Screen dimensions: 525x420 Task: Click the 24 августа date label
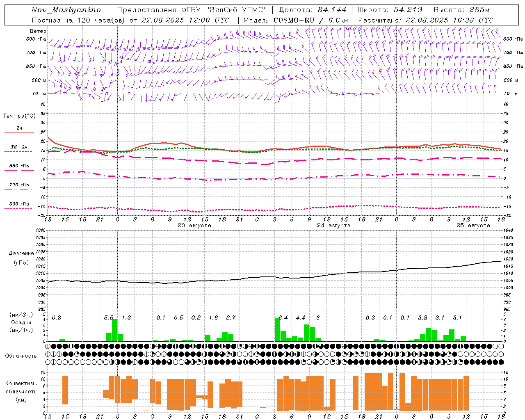[334, 226]
